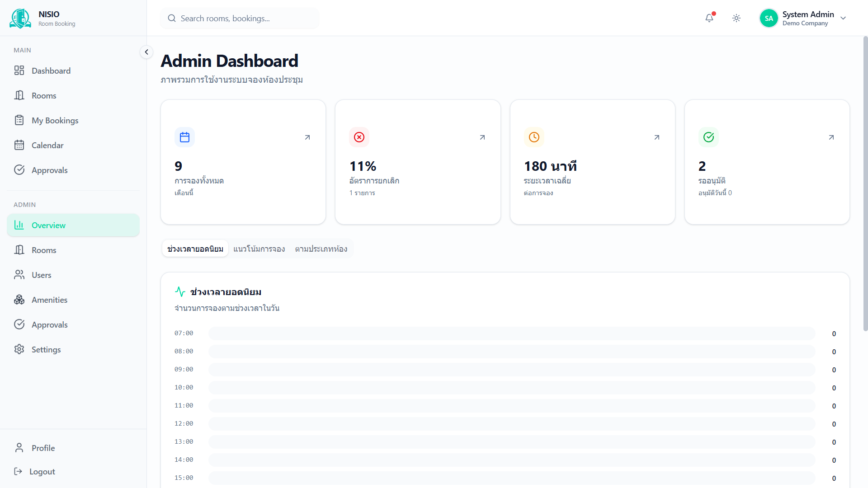
Task: Open the arrow link on the 11% cancellation card
Action: [482, 137]
